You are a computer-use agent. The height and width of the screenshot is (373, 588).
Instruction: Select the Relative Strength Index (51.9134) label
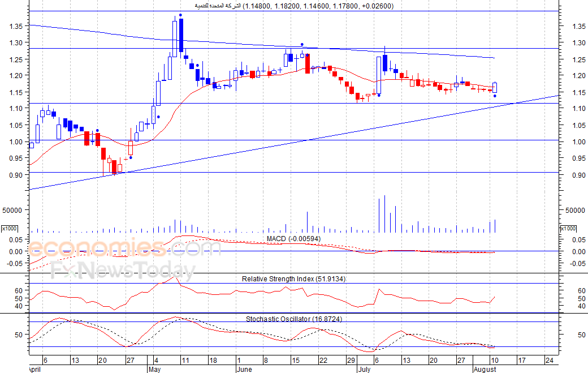pos(293,279)
